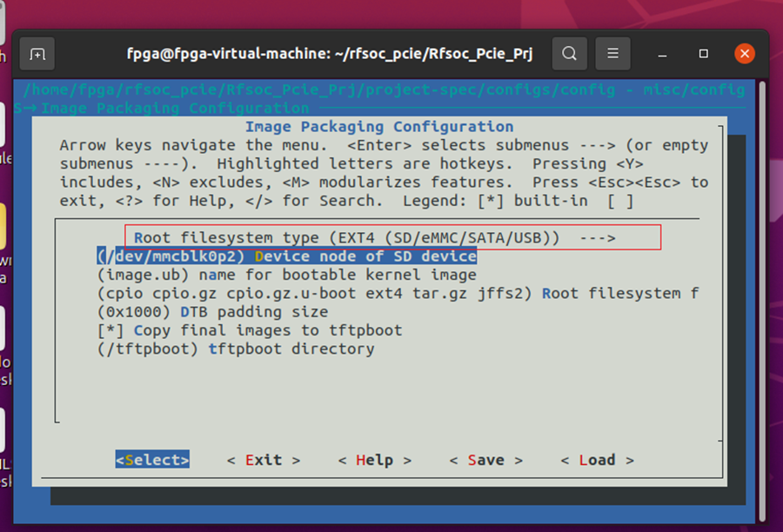This screenshot has width=783, height=532.
Task: Select name for bootable kernel image entry
Action: (x=286, y=275)
